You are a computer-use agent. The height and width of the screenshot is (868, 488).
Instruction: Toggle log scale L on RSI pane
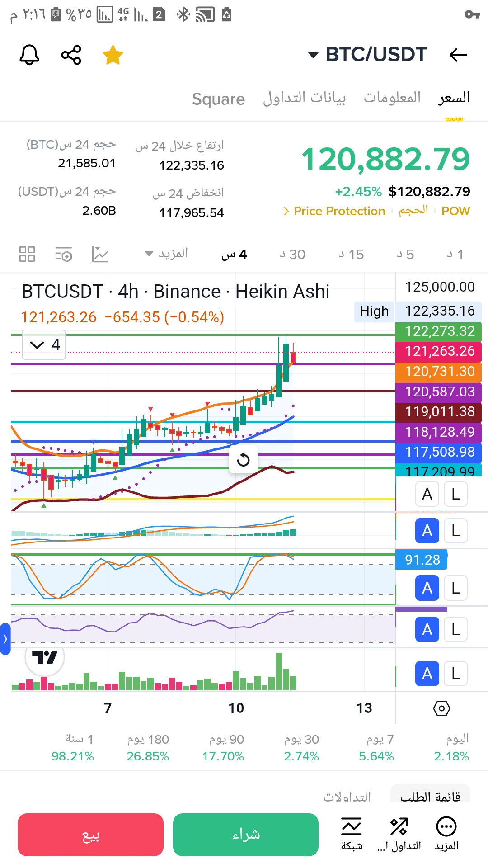coord(455,629)
